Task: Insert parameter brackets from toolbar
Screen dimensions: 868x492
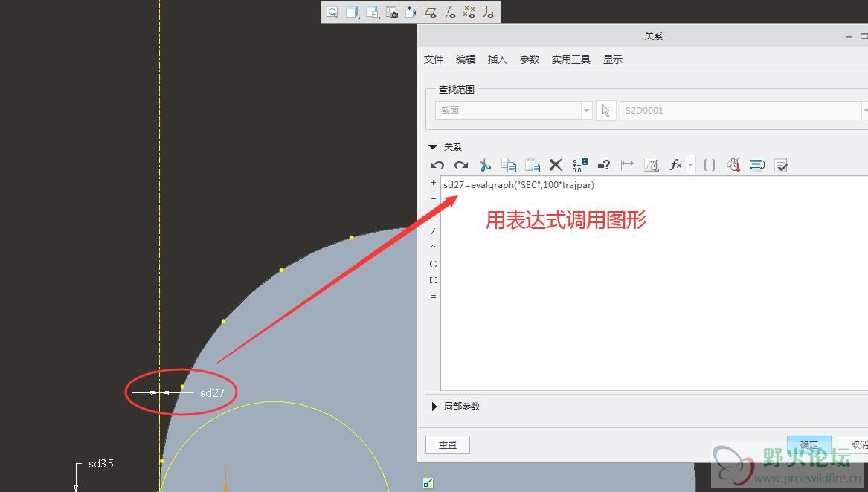Action: tap(709, 165)
